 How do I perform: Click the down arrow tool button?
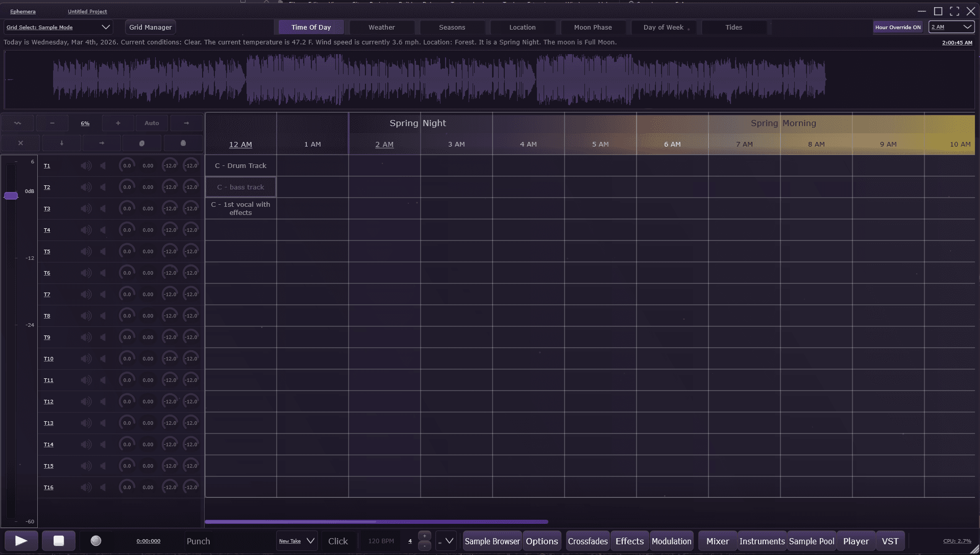62,143
